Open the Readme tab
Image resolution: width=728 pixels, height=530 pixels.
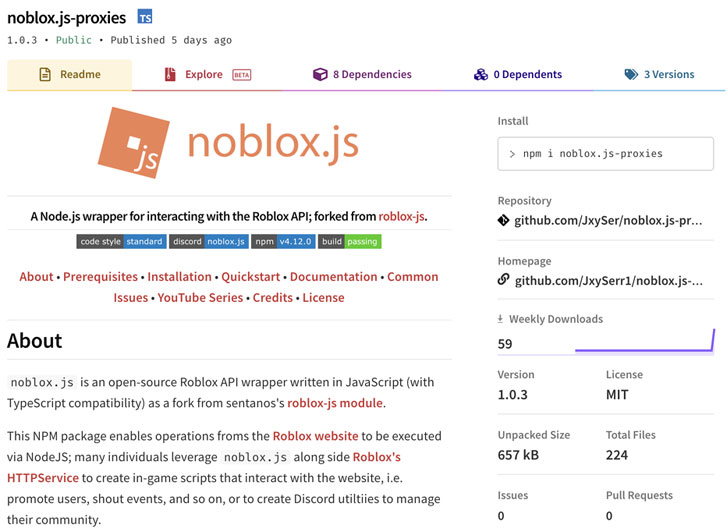pos(69,75)
